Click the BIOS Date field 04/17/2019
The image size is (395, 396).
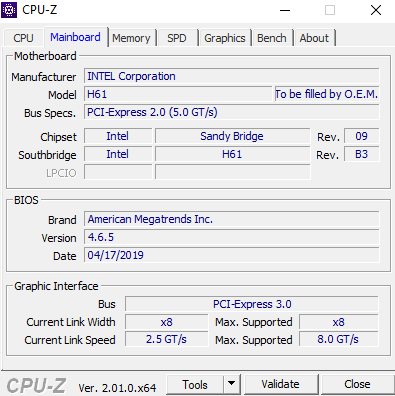(232, 255)
